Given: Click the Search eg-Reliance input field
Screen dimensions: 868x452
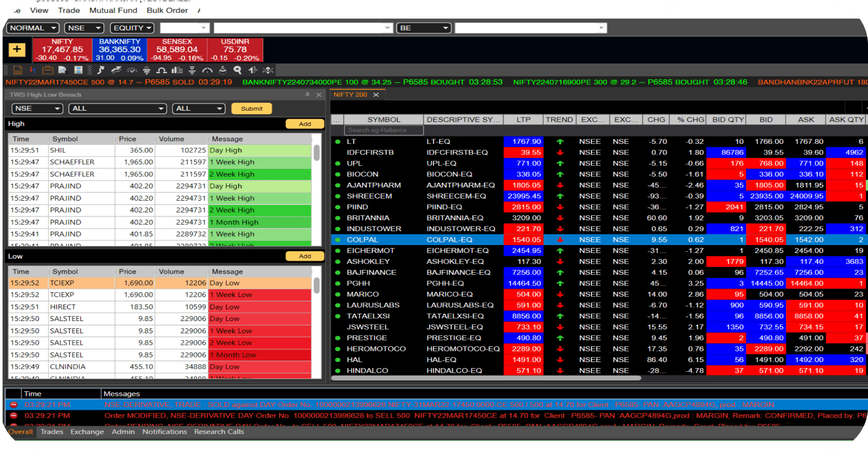Looking at the screenshot, I should (384, 130).
